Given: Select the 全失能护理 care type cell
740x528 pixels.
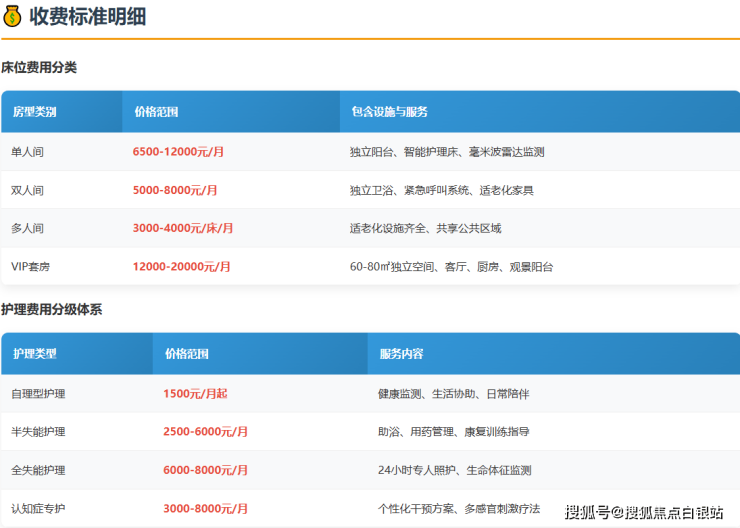Looking at the screenshot, I should tap(39, 470).
